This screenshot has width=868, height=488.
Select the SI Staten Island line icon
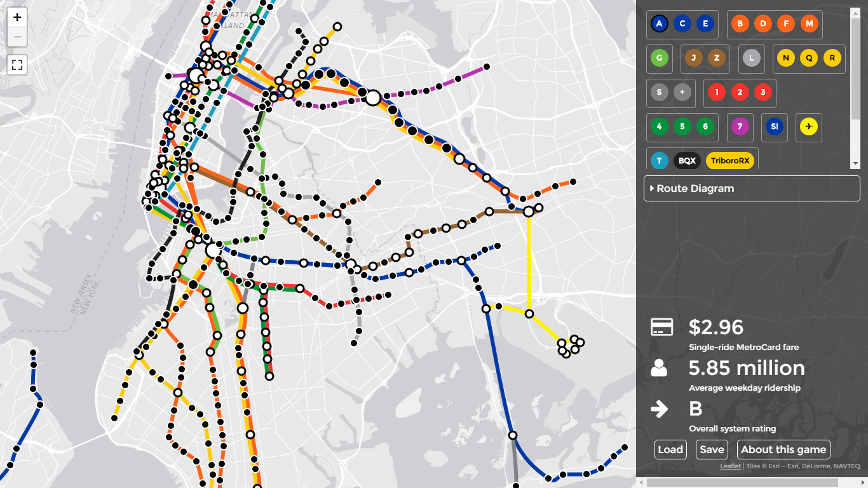click(x=774, y=127)
